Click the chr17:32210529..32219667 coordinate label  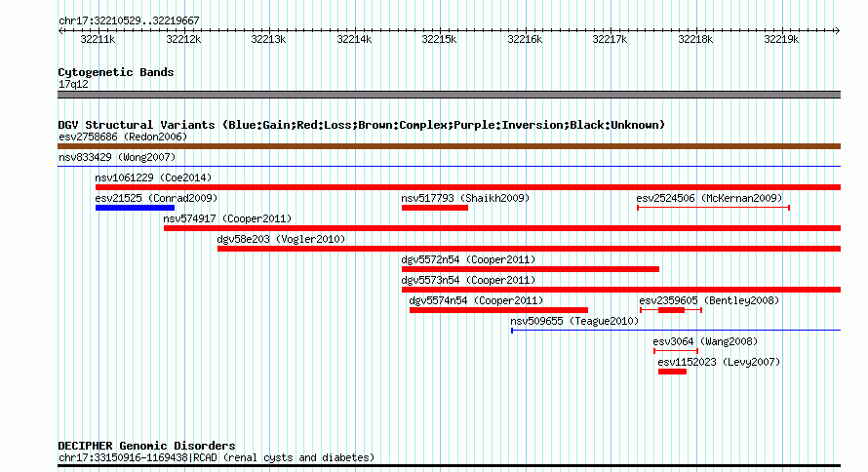tap(129, 20)
